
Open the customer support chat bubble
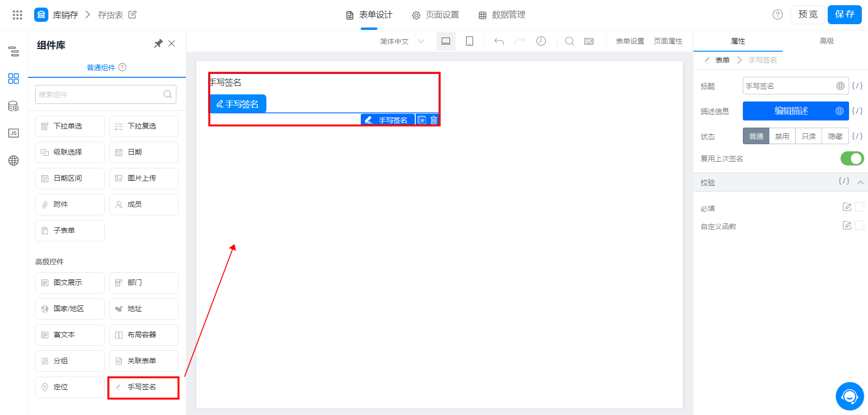tap(850, 396)
